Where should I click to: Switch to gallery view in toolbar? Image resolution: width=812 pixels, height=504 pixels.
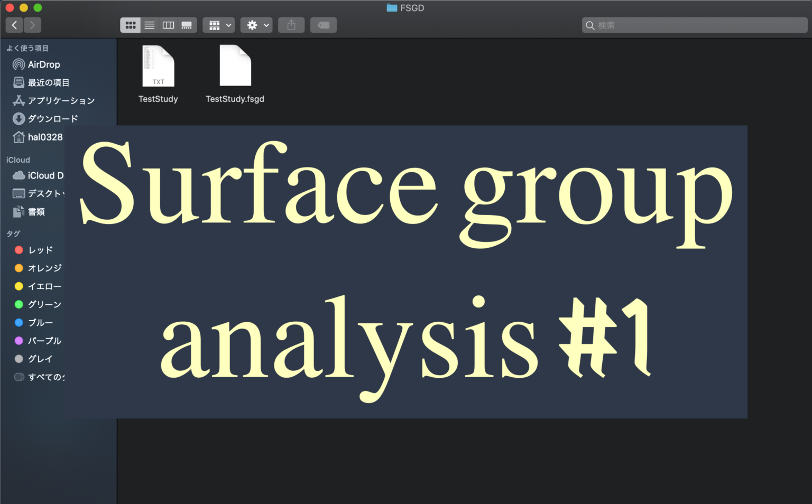[187, 25]
